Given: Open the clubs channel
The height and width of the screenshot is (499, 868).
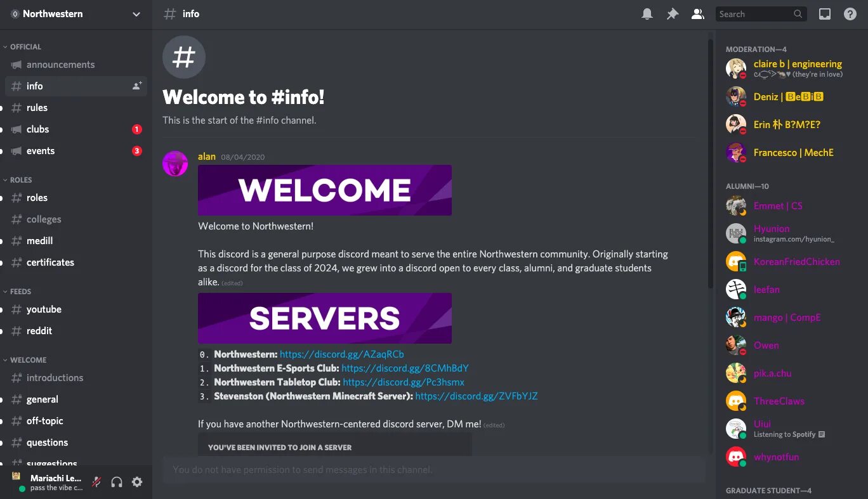Looking at the screenshot, I should click(76, 129).
